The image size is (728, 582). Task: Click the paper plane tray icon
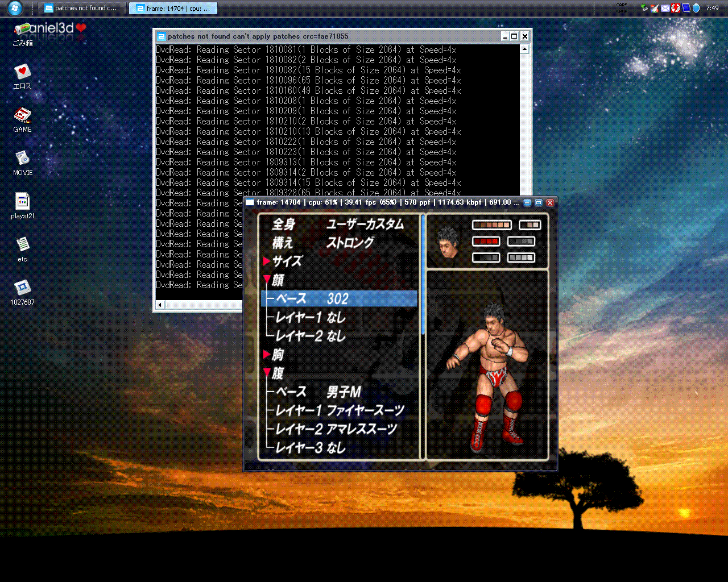pos(655,8)
